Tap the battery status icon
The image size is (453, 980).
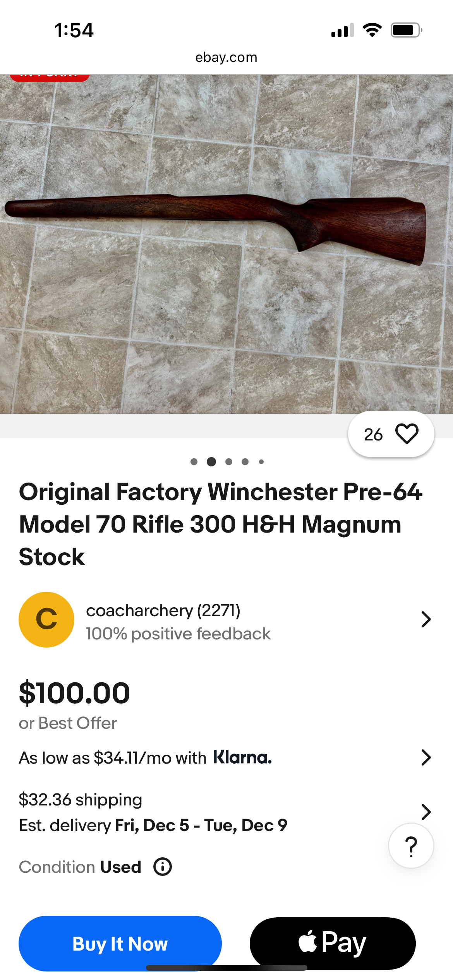[x=406, y=30]
